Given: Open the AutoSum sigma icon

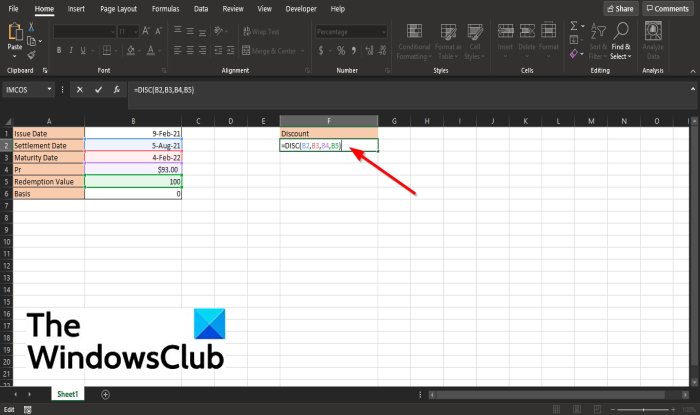Looking at the screenshot, I should tap(574, 26).
